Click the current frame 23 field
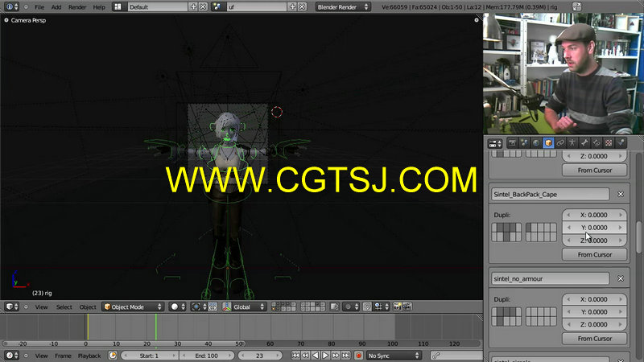644x362 pixels. tap(259, 356)
